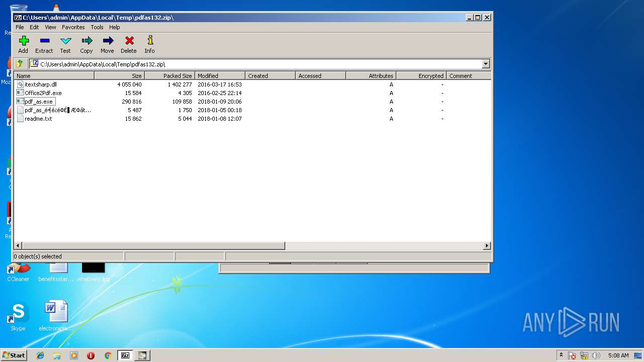
Task: Select pdf_as.exe file
Action: pyautogui.click(x=39, y=102)
